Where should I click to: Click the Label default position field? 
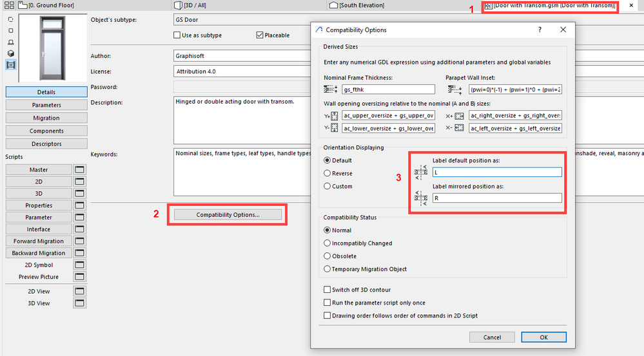tap(496, 172)
